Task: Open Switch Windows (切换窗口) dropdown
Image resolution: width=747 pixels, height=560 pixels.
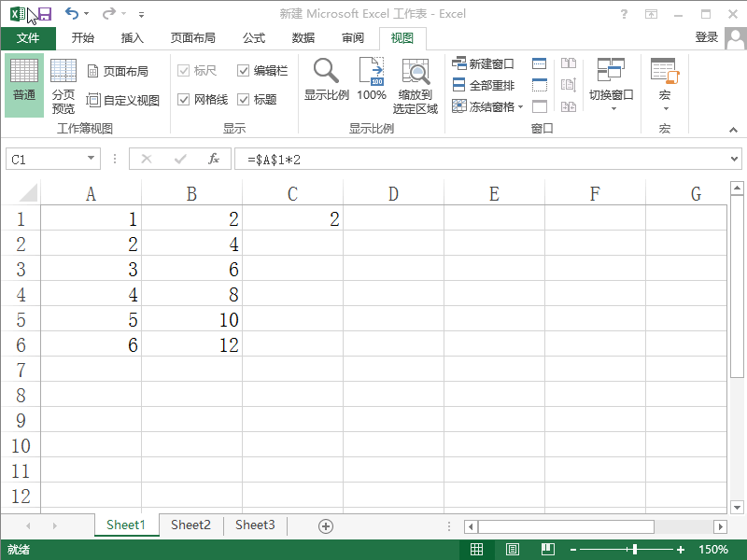Action: (611, 85)
